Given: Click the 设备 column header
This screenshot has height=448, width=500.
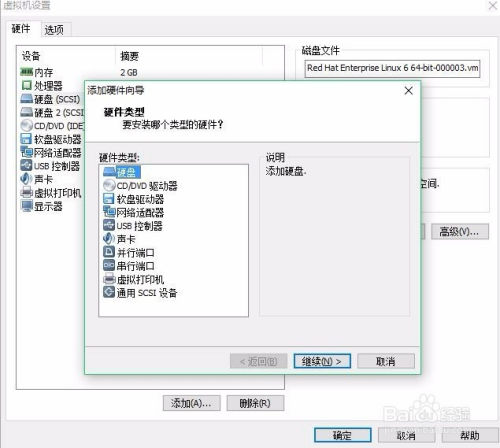Looking at the screenshot, I should point(31,56).
